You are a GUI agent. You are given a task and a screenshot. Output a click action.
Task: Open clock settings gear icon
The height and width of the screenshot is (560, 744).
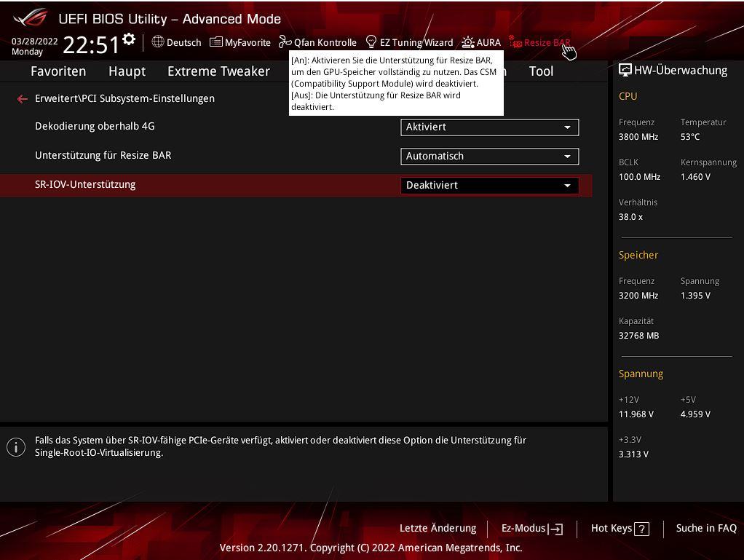click(x=129, y=39)
